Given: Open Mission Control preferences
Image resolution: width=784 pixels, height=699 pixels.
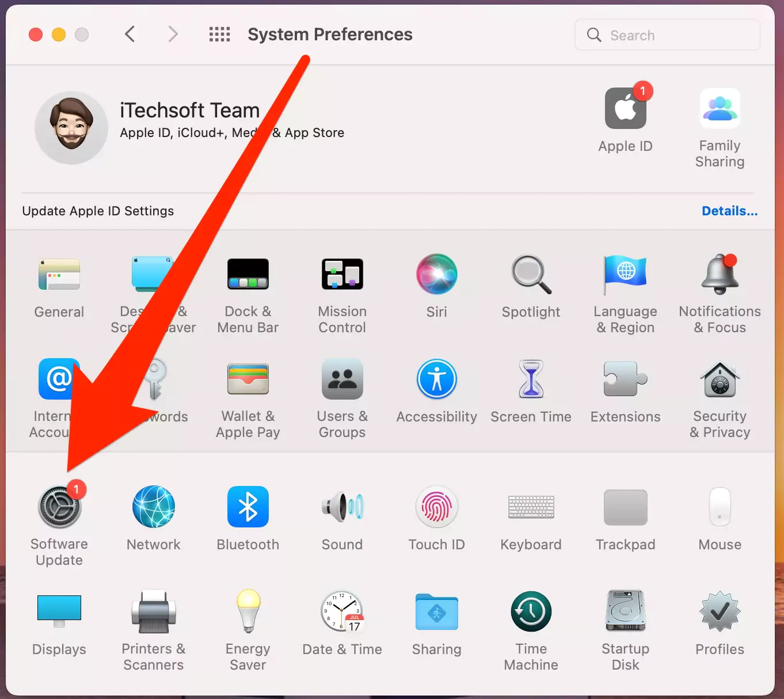Looking at the screenshot, I should [342, 275].
